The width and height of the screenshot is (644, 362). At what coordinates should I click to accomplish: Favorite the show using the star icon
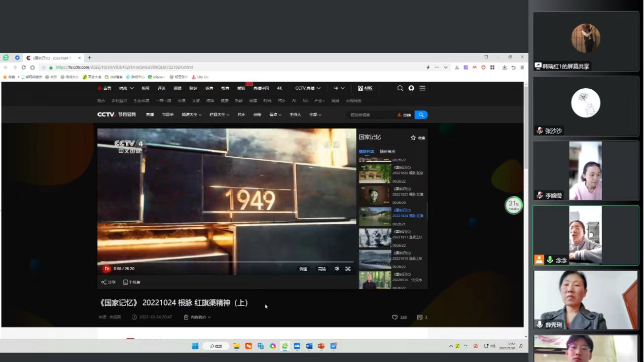click(413, 138)
